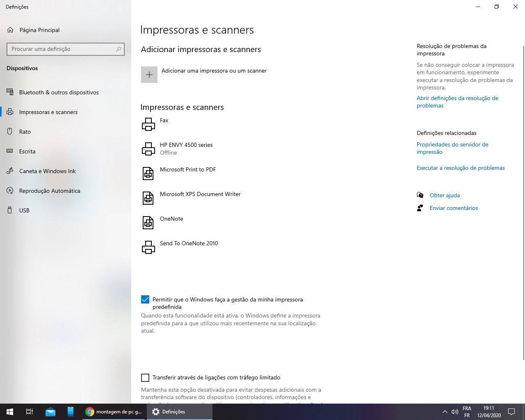525x420 pixels.
Task: Select the HP ENVY 4500 series printer icon
Action: click(148, 148)
